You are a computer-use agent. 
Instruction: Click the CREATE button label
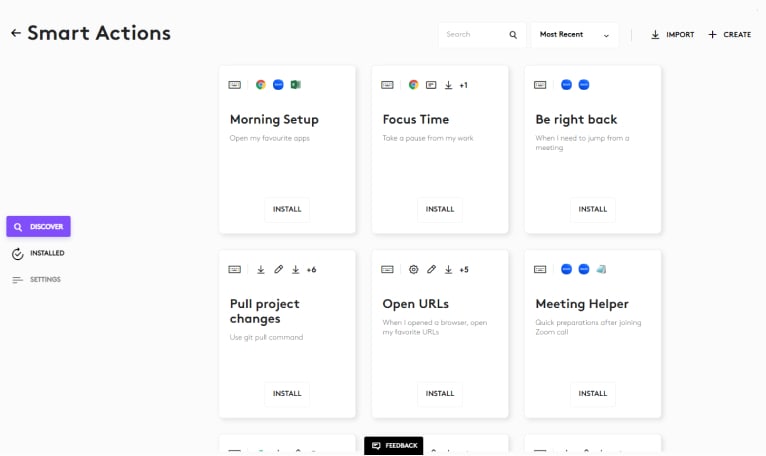point(737,35)
